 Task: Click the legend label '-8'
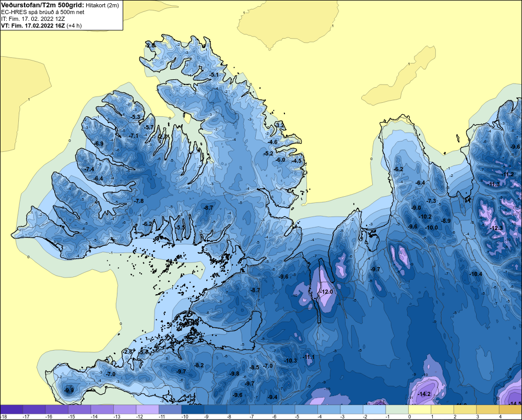(x=230, y=417)
